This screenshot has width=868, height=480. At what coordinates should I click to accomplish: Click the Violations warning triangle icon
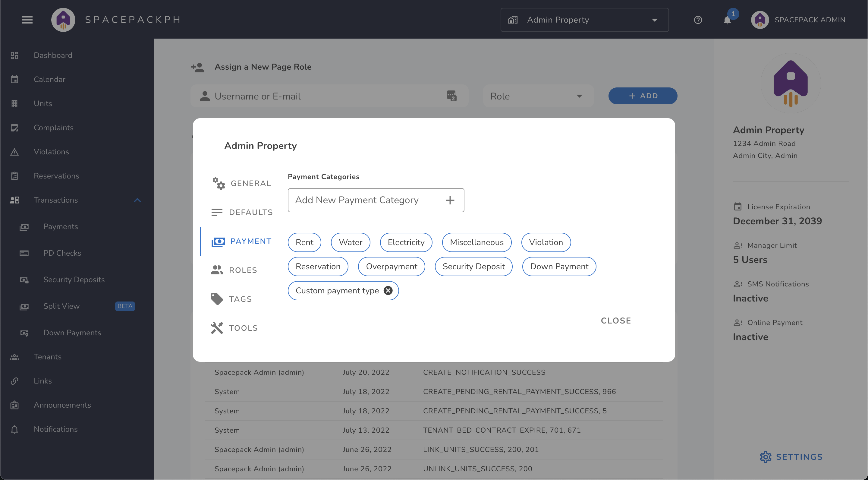click(x=14, y=152)
